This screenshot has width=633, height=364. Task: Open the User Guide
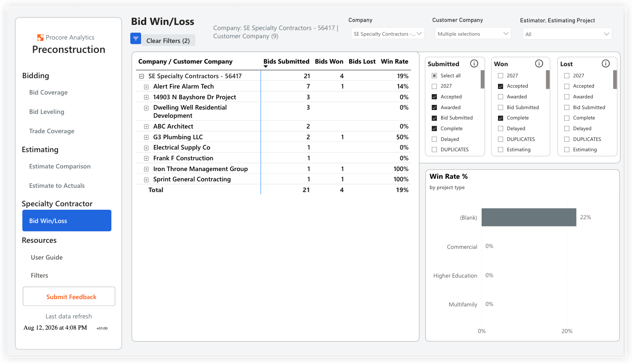point(46,257)
